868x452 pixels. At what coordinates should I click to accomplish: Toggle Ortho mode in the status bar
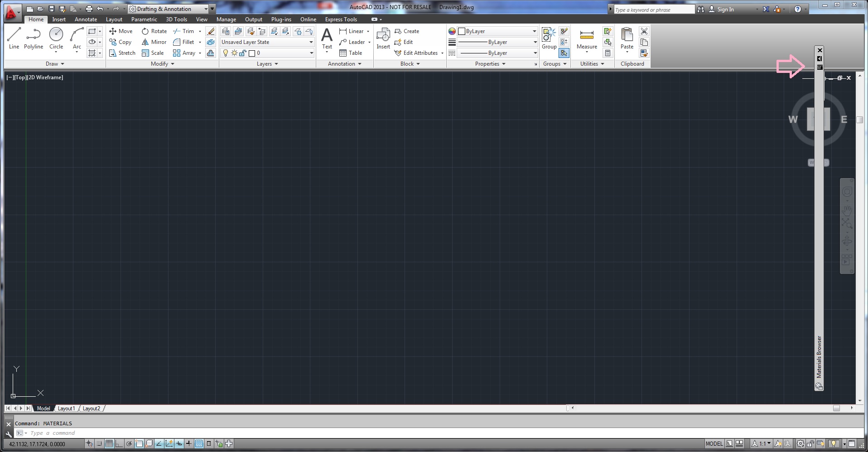[x=119, y=444]
